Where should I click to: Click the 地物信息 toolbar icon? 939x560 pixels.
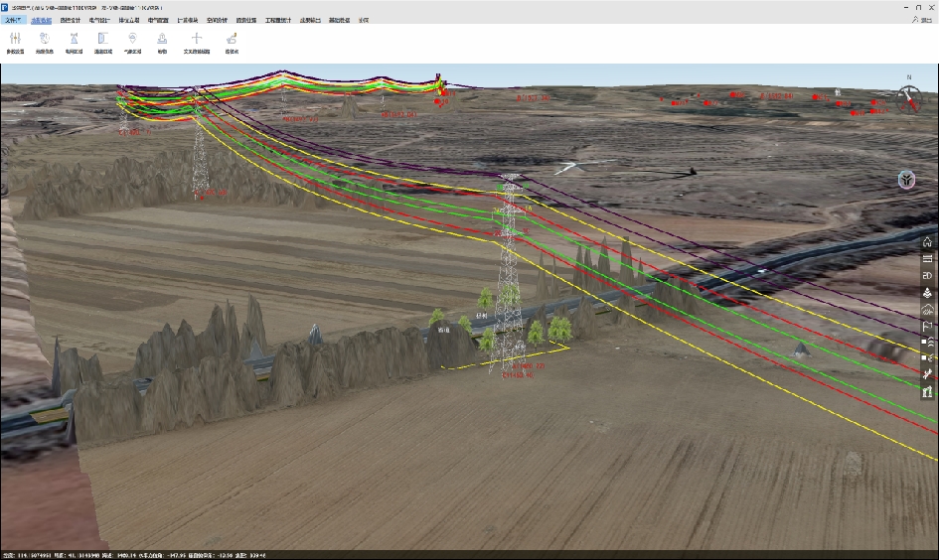(44, 40)
